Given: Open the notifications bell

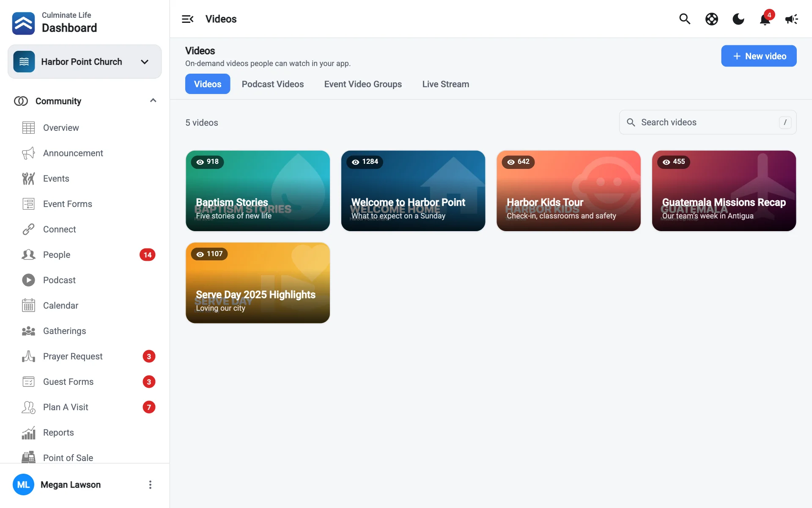Looking at the screenshot, I should click(765, 19).
